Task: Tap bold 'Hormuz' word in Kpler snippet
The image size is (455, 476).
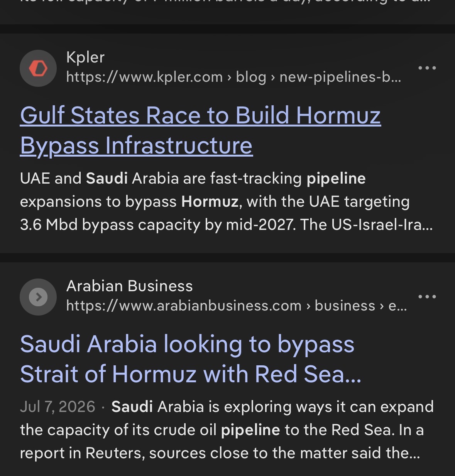Action: (x=210, y=202)
